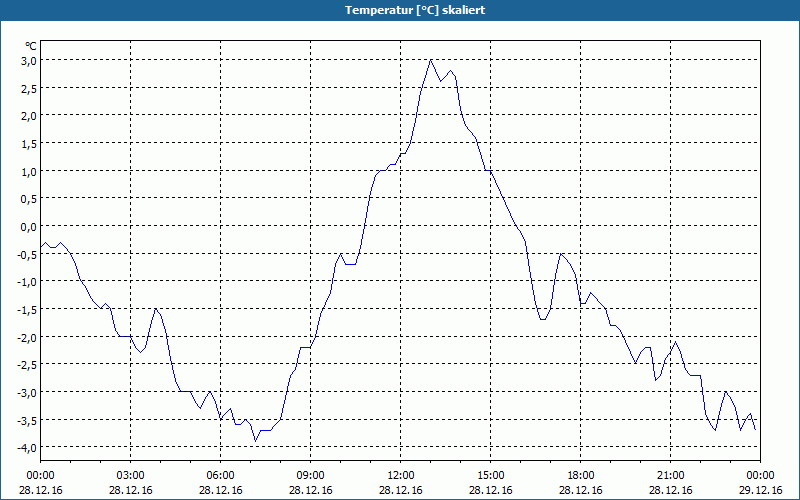Click the 00:00 time label dated 29.12.16

761,476
